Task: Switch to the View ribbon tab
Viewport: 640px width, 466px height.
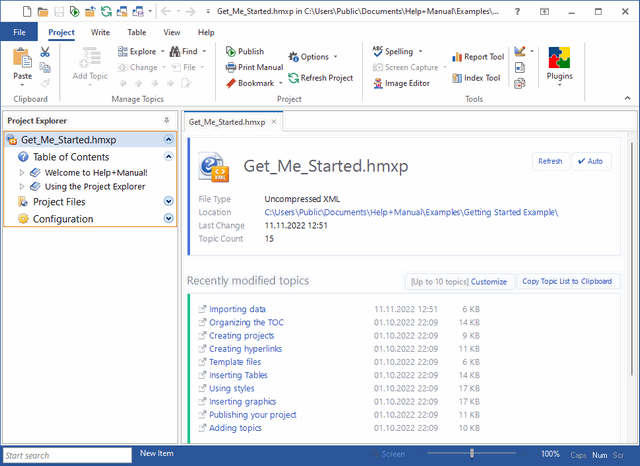Action: 171,32
